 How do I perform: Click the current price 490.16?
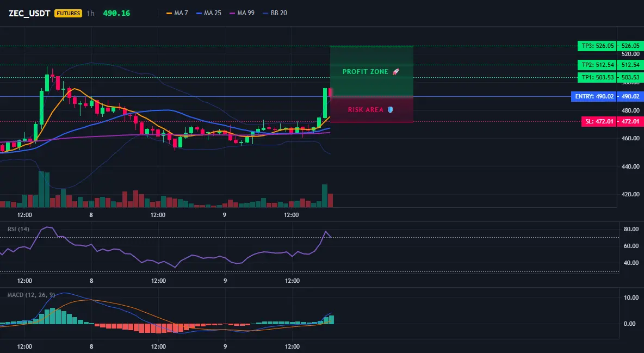116,13
